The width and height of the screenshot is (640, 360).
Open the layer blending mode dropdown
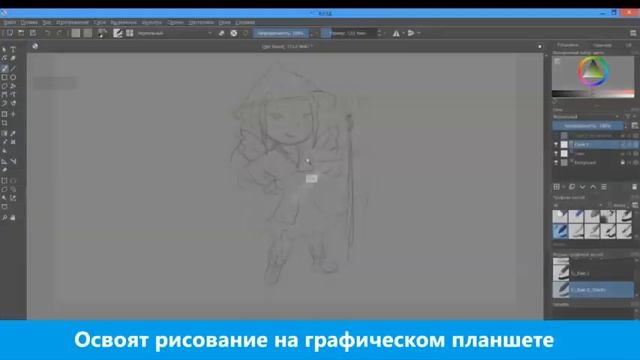586,117
